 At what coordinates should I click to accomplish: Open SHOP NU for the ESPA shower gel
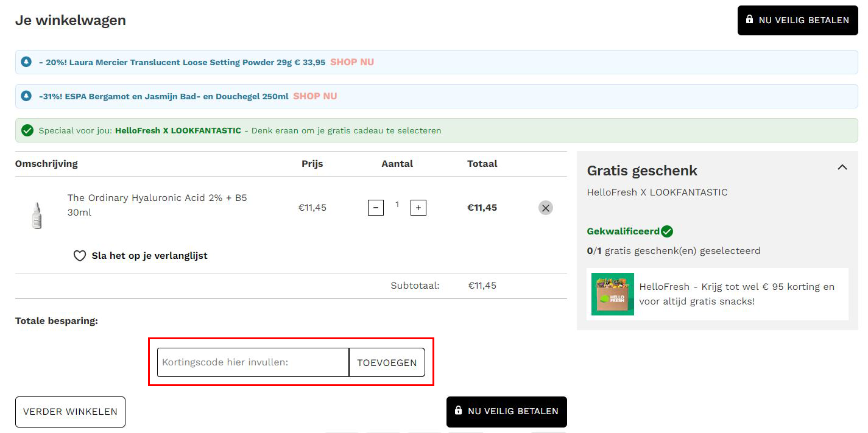click(314, 96)
